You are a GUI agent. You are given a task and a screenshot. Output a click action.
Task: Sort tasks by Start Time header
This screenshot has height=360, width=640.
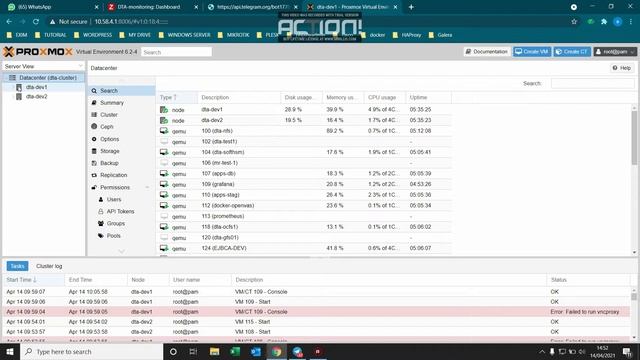point(33,280)
